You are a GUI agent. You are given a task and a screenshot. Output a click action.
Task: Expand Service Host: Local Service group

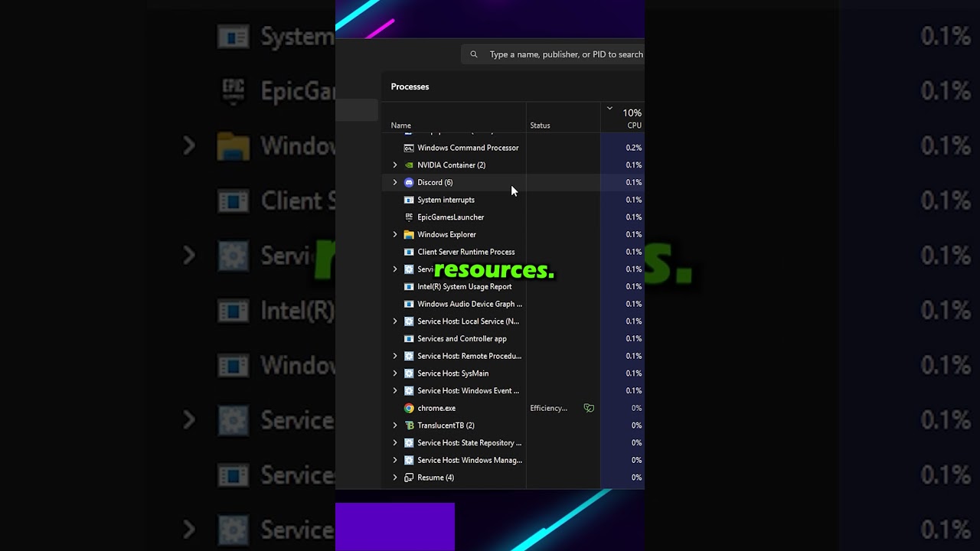pos(395,321)
